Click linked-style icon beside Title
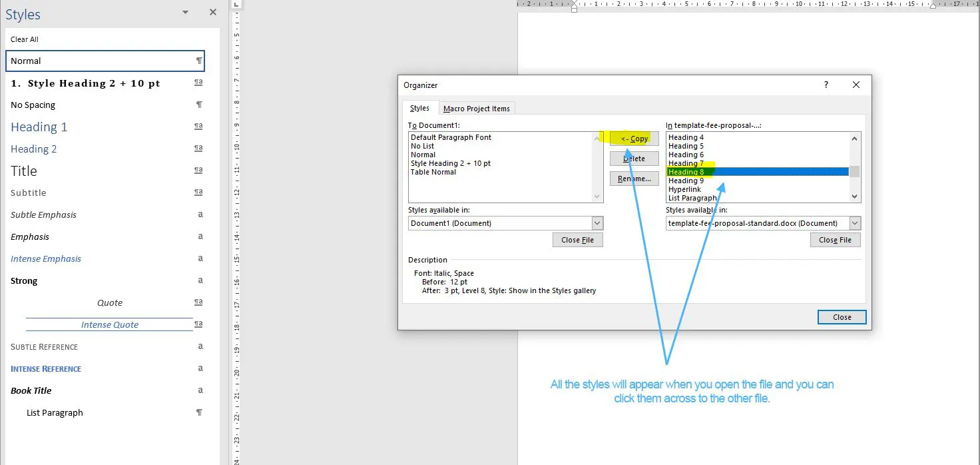 tap(198, 171)
